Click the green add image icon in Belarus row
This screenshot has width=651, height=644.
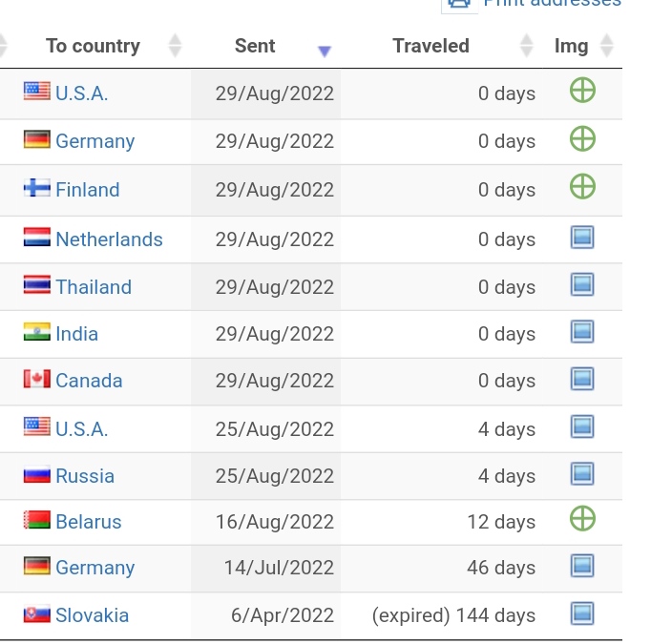tap(582, 518)
